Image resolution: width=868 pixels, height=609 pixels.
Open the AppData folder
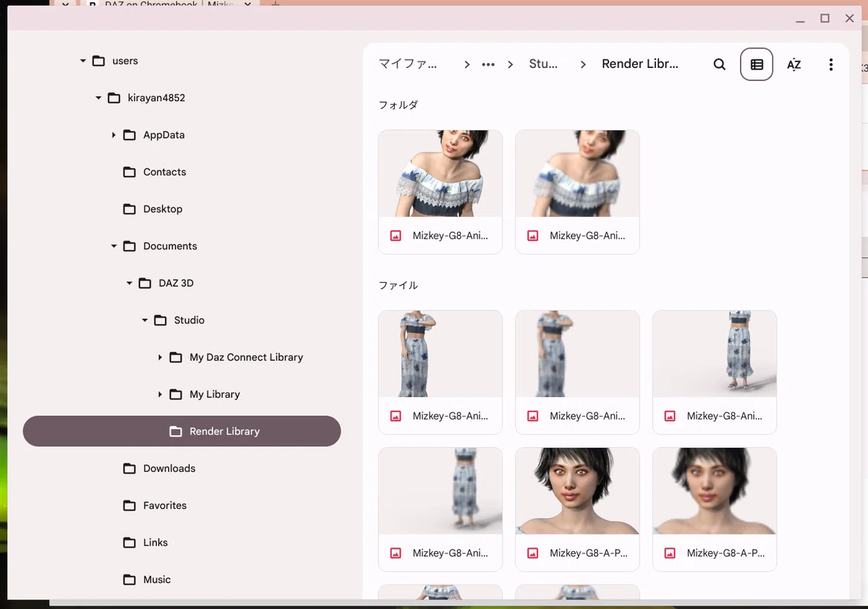tap(182, 135)
